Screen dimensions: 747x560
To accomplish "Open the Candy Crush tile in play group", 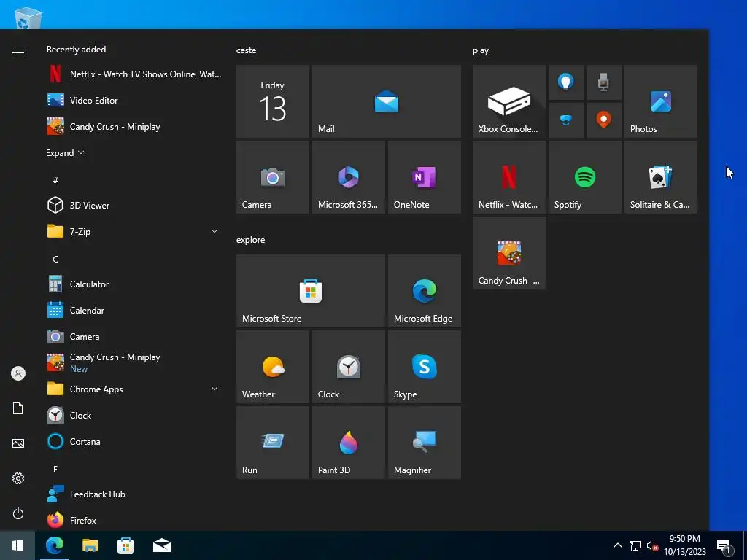I will [x=508, y=253].
